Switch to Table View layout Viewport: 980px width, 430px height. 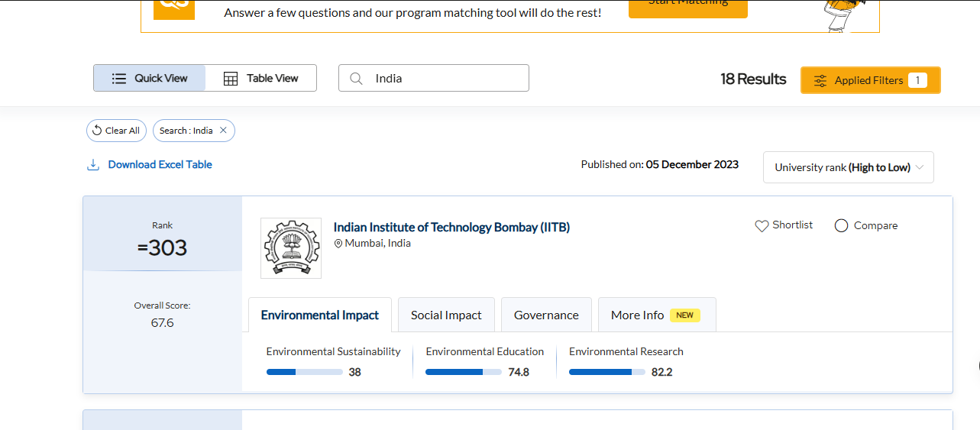(260, 78)
